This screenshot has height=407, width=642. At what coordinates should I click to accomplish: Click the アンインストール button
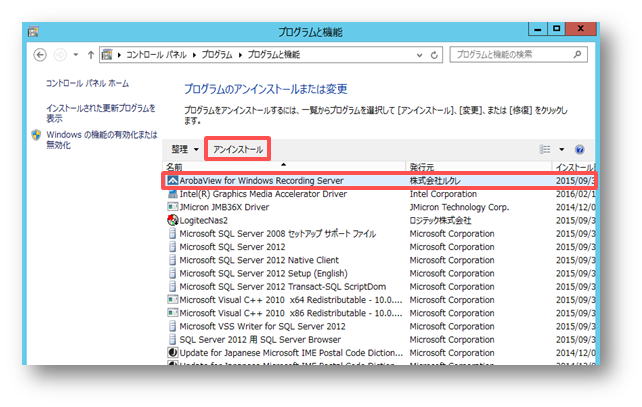pos(238,149)
